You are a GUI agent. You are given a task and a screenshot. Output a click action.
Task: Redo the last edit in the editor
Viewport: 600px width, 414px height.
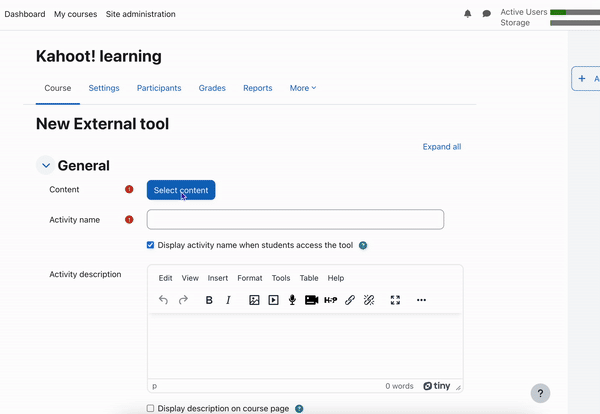(183, 300)
